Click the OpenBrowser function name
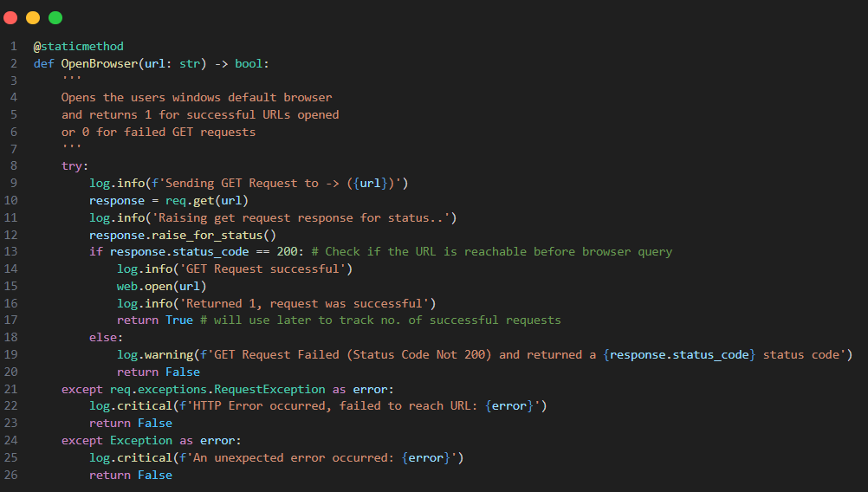Image resolution: width=868 pixels, height=492 pixels. (99, 63)
